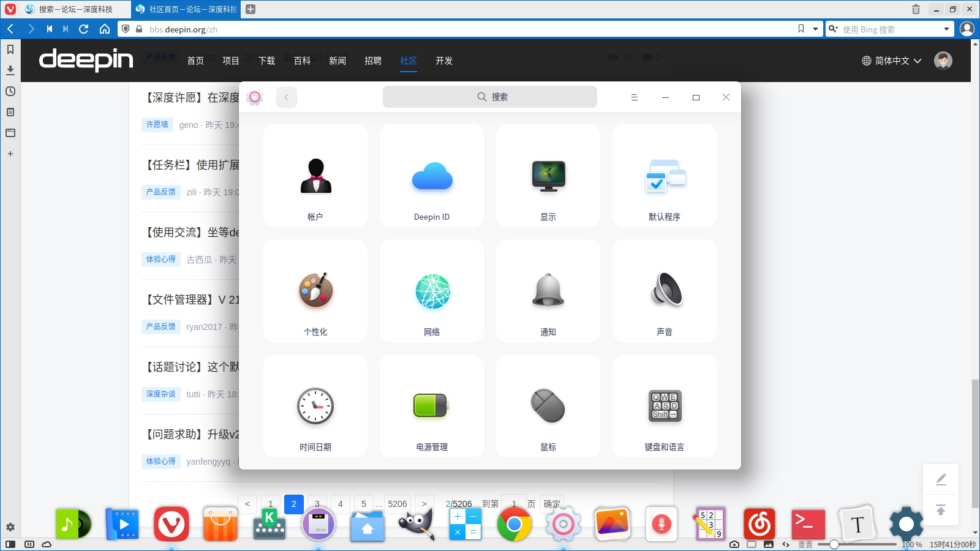Reset page zoom with 重置 button
Screen dimensions: 980x551
click(805, 544)
